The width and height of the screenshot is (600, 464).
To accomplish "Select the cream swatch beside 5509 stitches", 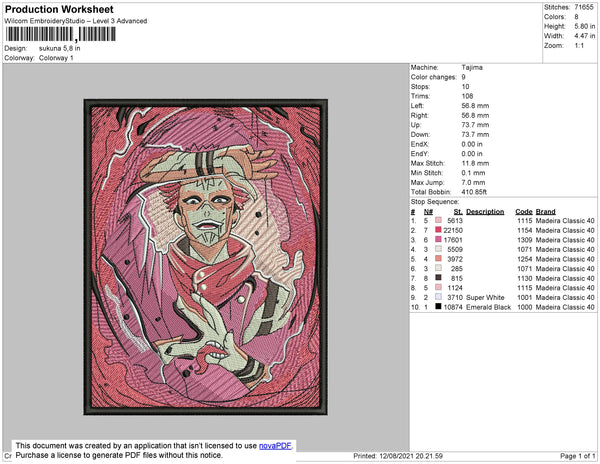I will (438, 249).
